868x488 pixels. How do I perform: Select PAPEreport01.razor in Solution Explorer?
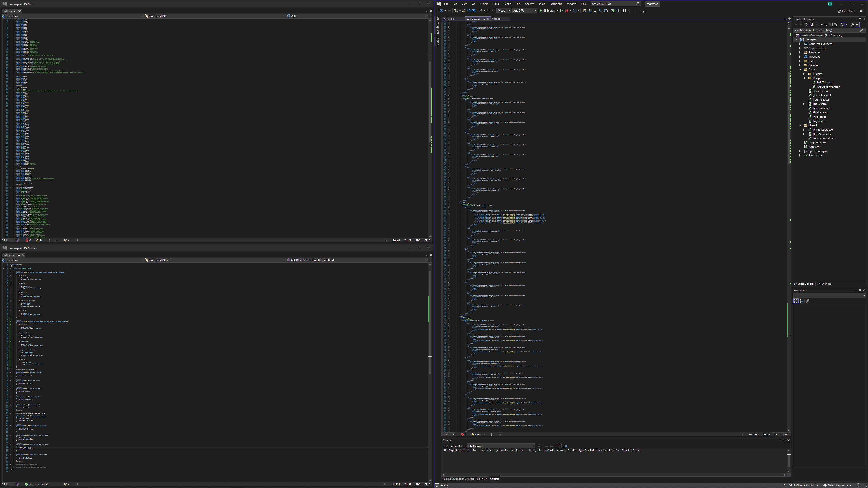tap(828, 87)
